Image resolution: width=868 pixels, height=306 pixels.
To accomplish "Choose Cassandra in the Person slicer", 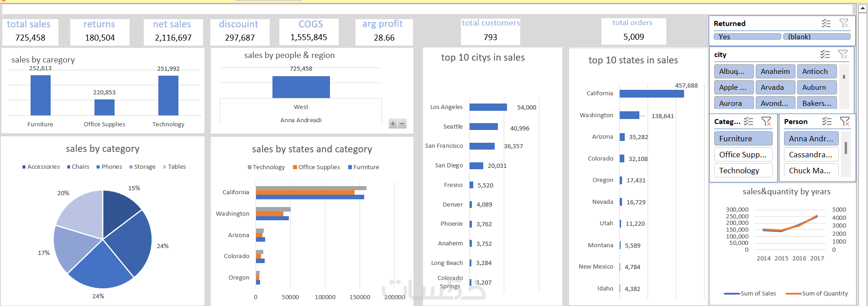I will [811, 155].
